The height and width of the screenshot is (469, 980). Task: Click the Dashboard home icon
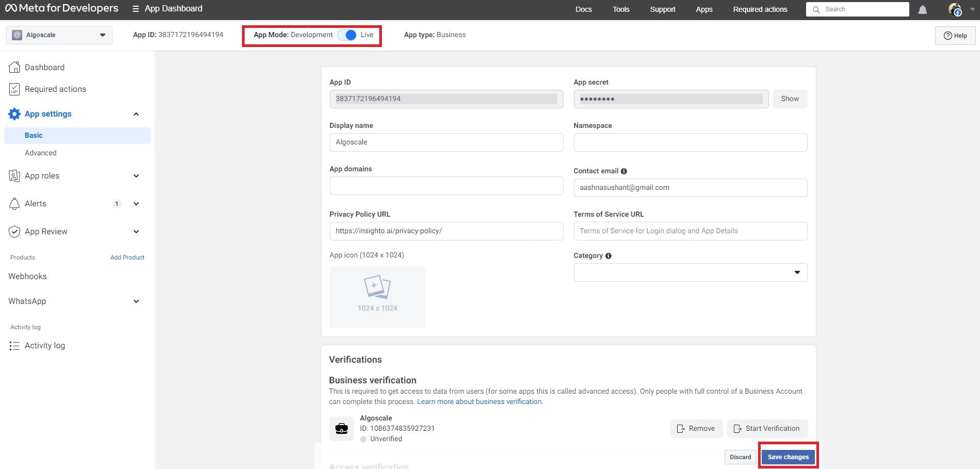pos(14,67)
